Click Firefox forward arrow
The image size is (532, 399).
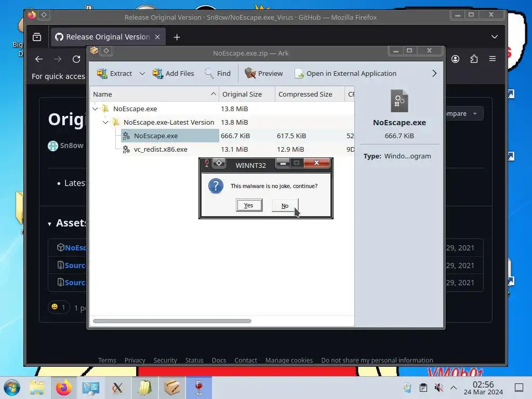coord(58,59)
